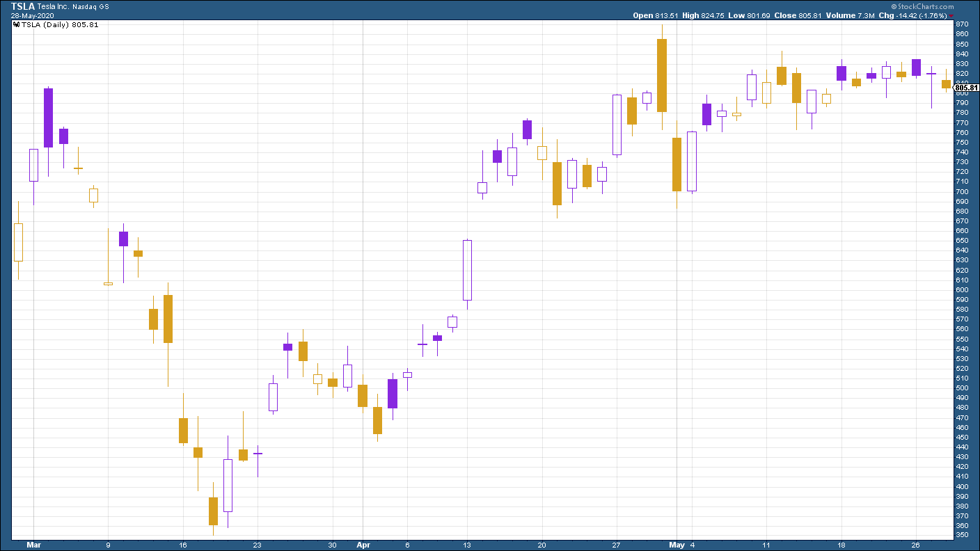The image size is (980, 551).
Task: Click the candlestick legend icon before TSLA (Daily)
Action: (15, 24)
